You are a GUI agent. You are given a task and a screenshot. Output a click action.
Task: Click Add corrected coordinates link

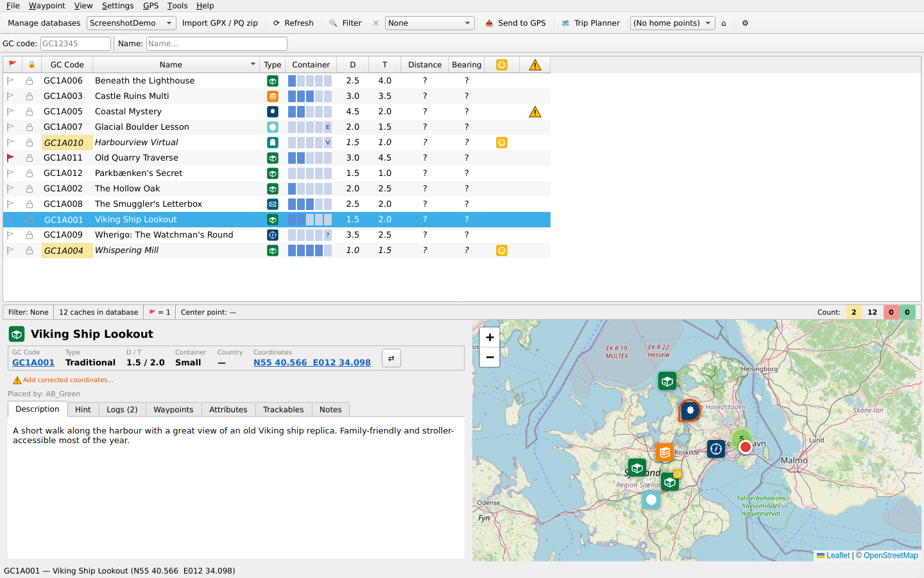68,380
